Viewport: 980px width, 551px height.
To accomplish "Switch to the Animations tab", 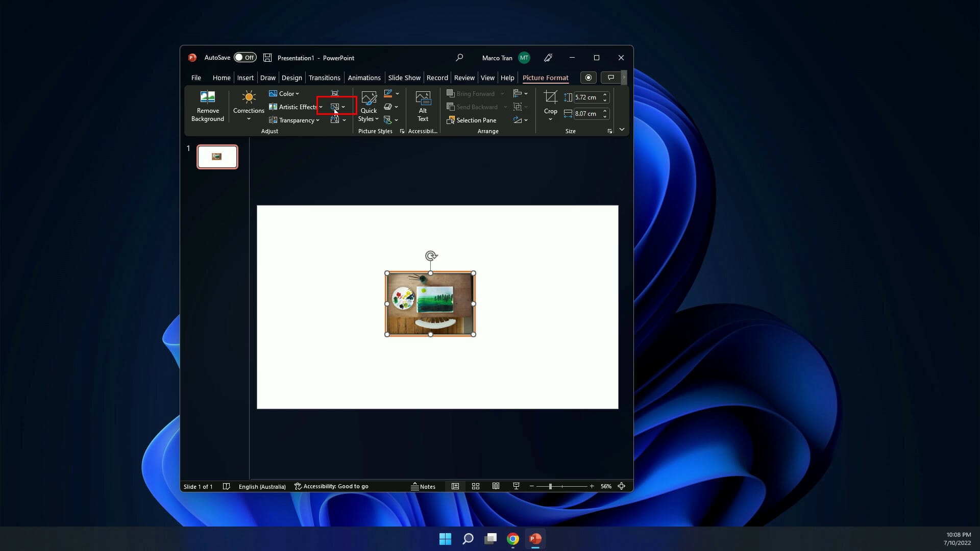I will tap(364, 78).
